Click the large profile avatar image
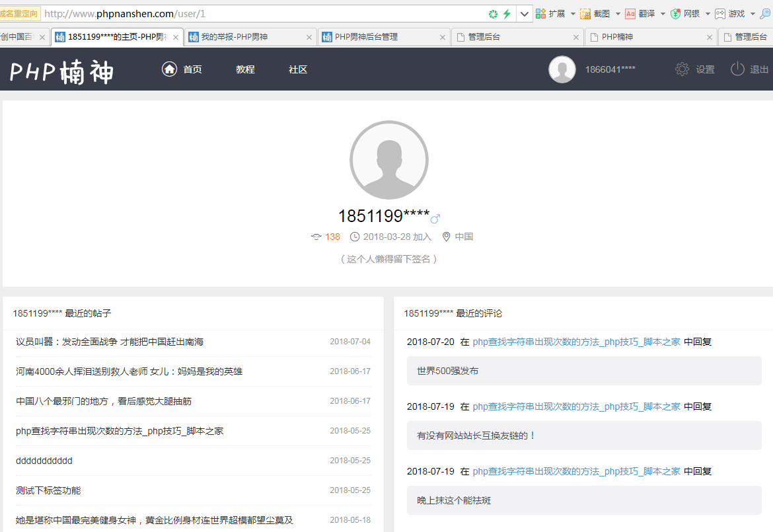The height and width of the screenshot is (532, 773). click(389, 160)
